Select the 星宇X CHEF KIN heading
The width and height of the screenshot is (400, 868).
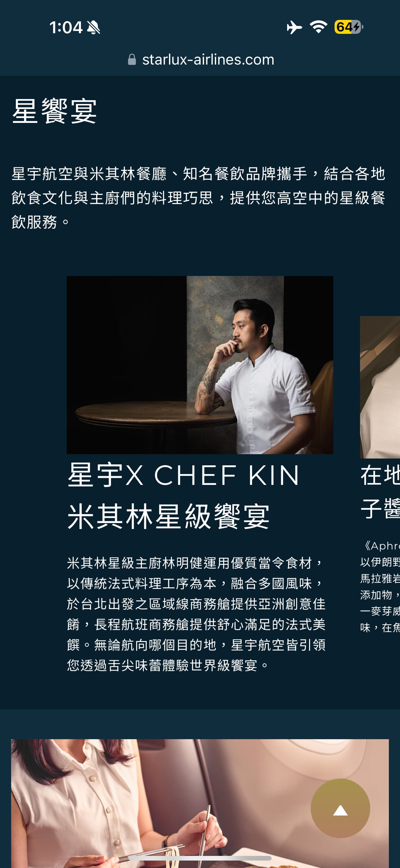click(183, 475)
